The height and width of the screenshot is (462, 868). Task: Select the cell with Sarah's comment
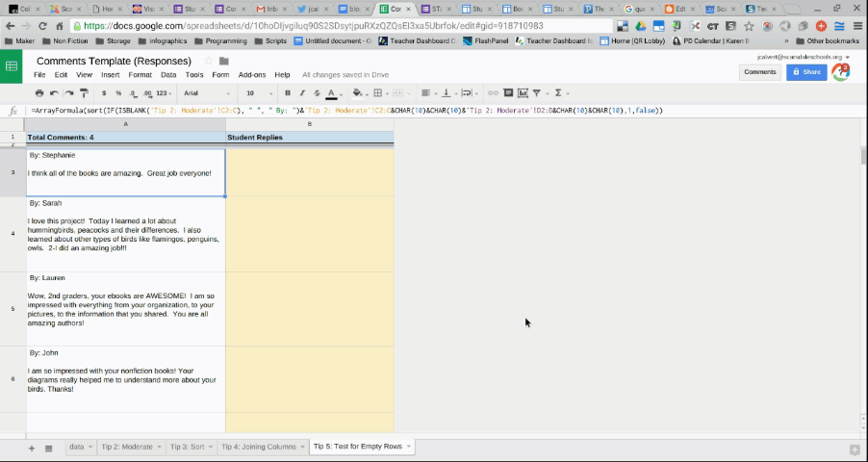(x=125, y=234)
